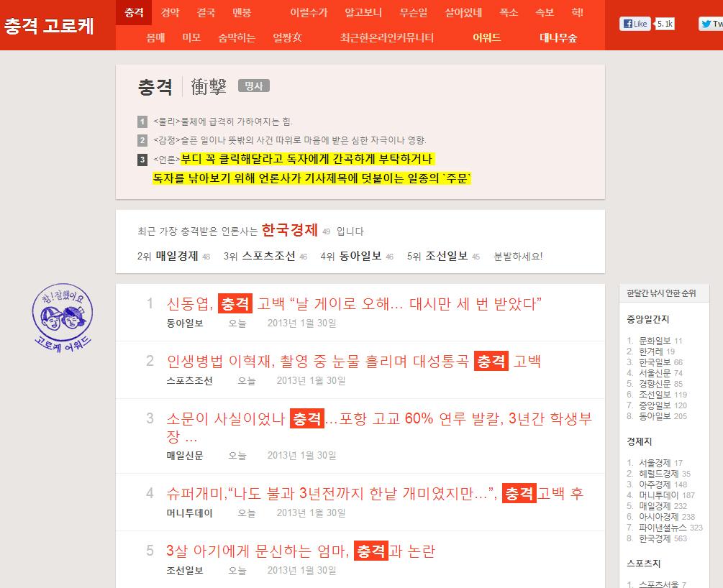This screenshot has height=588, width=723.
Task: Click 헤럴드경제 35 in sidebar ranking
Action: pyautogui.click(x=665, y=474)
